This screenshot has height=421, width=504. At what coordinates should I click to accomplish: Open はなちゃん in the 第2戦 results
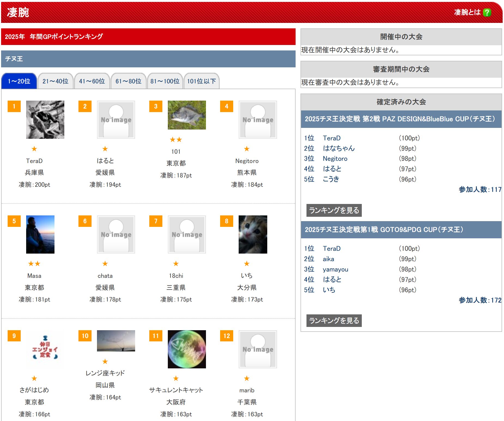tap(339, 148)
